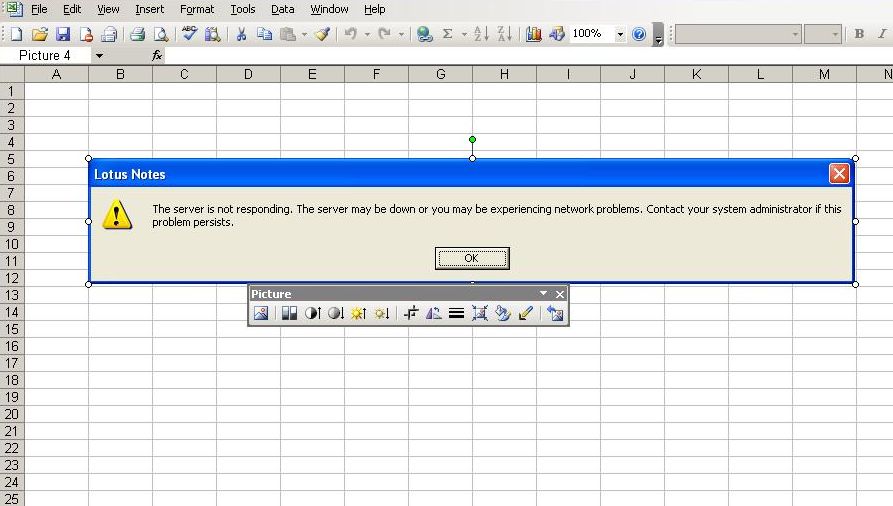The image size is (893, 506).
Task: Launch the Chart Wizard
Action: [533, 34]
